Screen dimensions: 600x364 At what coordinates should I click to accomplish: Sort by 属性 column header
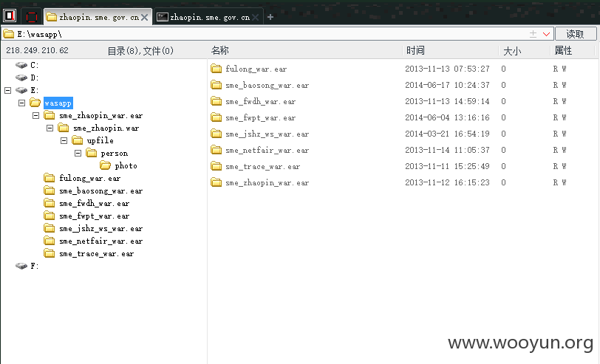pos(563,50)
